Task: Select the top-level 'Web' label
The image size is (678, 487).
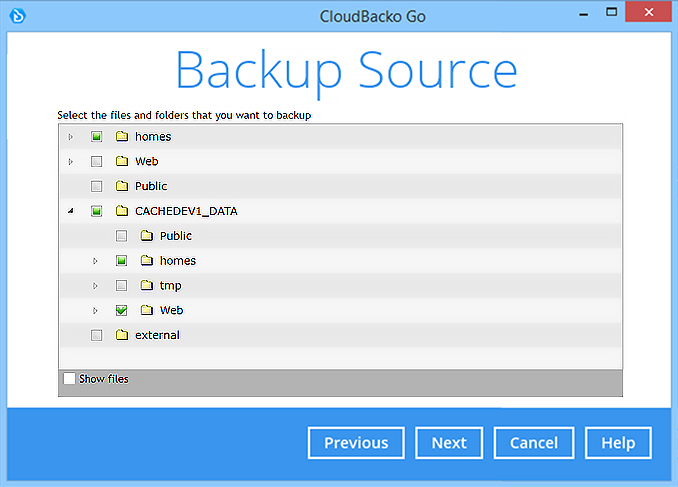Action: pyautogui.click(x=147, y=161)
